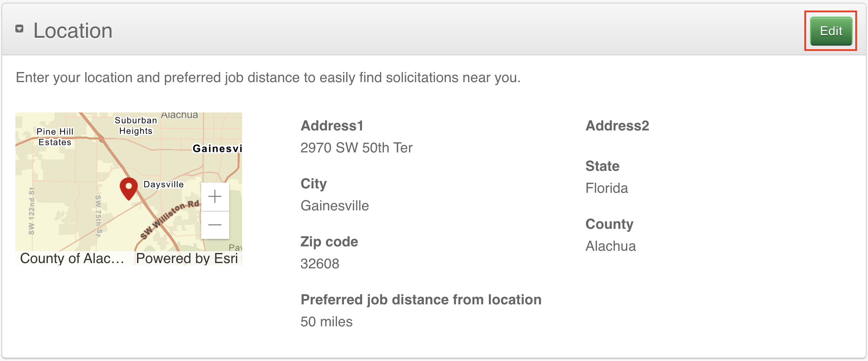Viewport: 868px width, 361px height.
Task: Click the Location section title
Action: (x=73, y=31)
